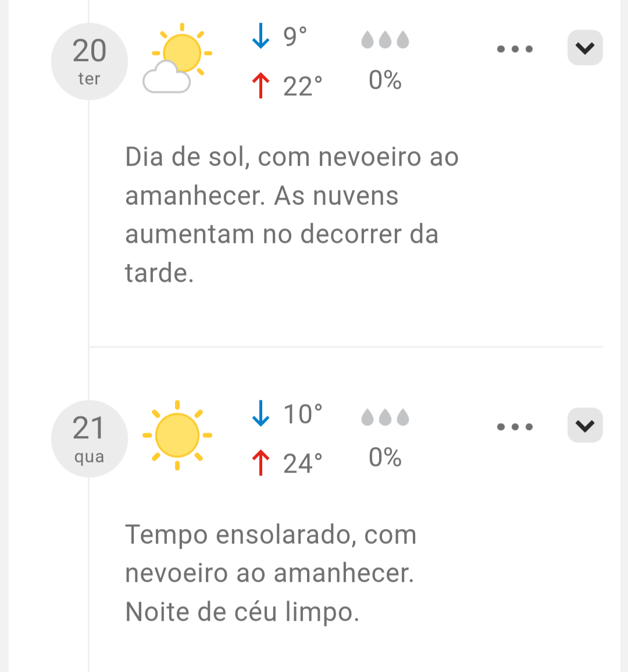Image resolution: width=628 pixels, height=672 pixels.
Task: Tap the blue down arrow beside 9°
Action: [261, 36]
